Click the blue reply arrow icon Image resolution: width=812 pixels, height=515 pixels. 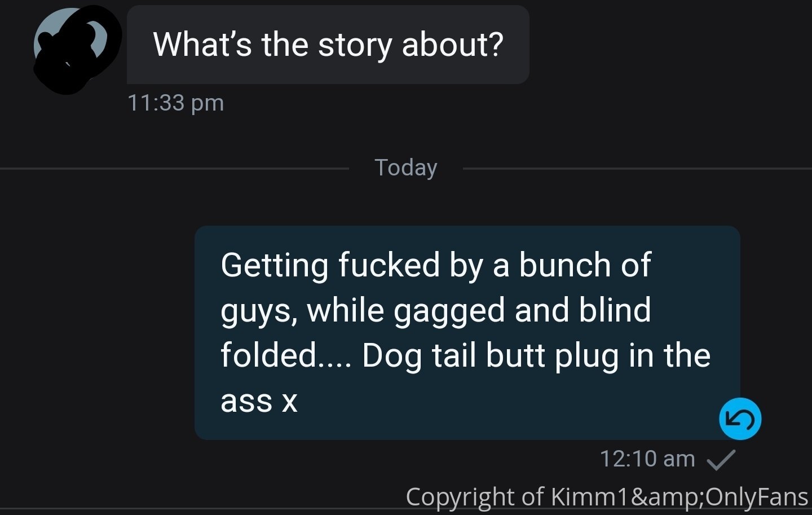740,419
